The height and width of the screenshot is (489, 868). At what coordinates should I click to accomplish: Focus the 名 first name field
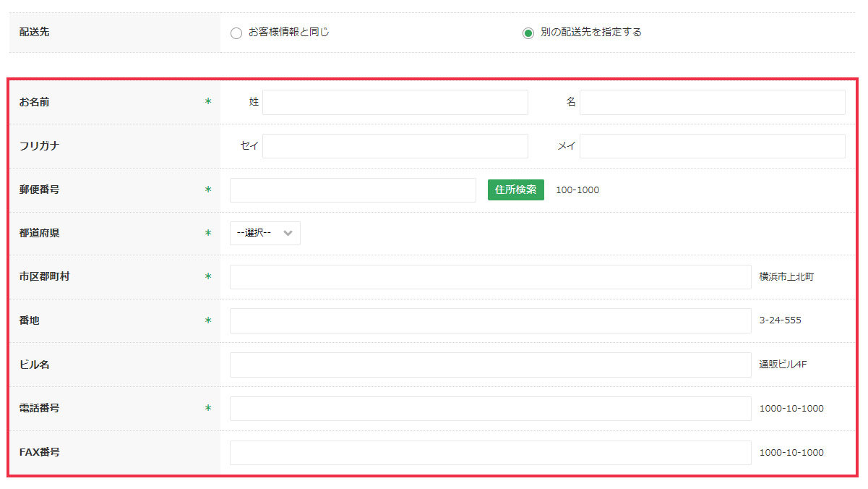tap(712, 102)
